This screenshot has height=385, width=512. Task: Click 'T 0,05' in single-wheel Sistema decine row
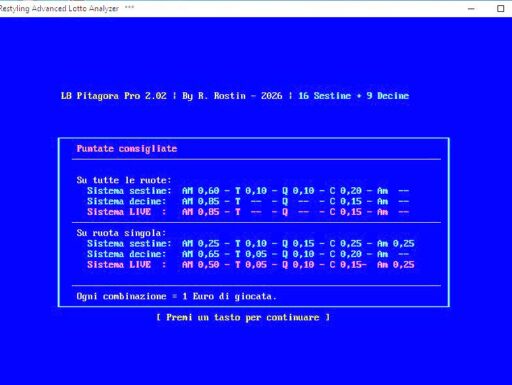click(251, 254)
